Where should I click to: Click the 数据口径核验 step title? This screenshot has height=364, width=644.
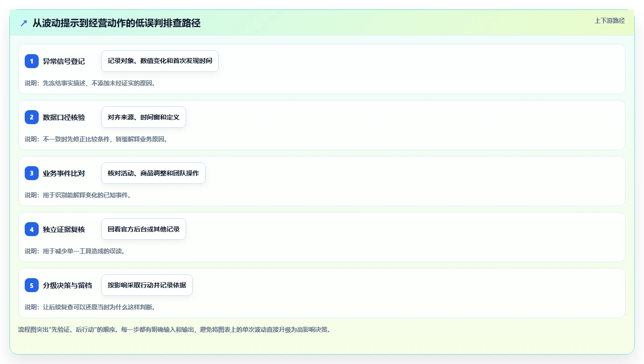click(64, 117)
